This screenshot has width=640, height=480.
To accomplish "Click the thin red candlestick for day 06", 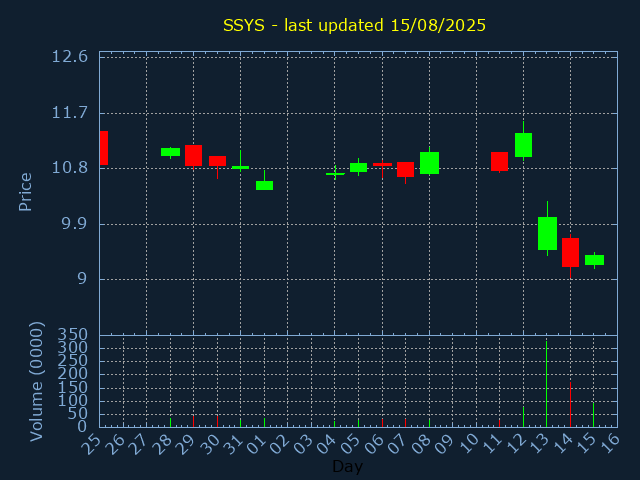I will point(382,164).
